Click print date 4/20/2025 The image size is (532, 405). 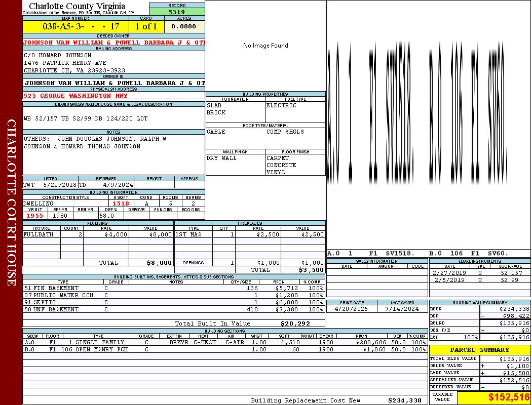(351, 309)
